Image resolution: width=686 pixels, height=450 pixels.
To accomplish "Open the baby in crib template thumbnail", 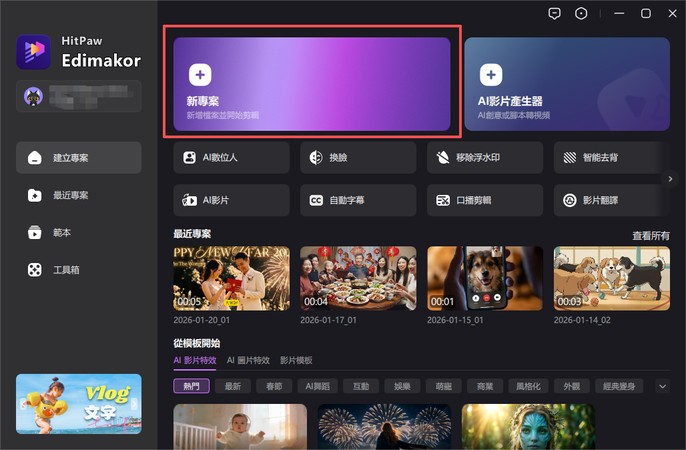I will click(x=240, y=426).
